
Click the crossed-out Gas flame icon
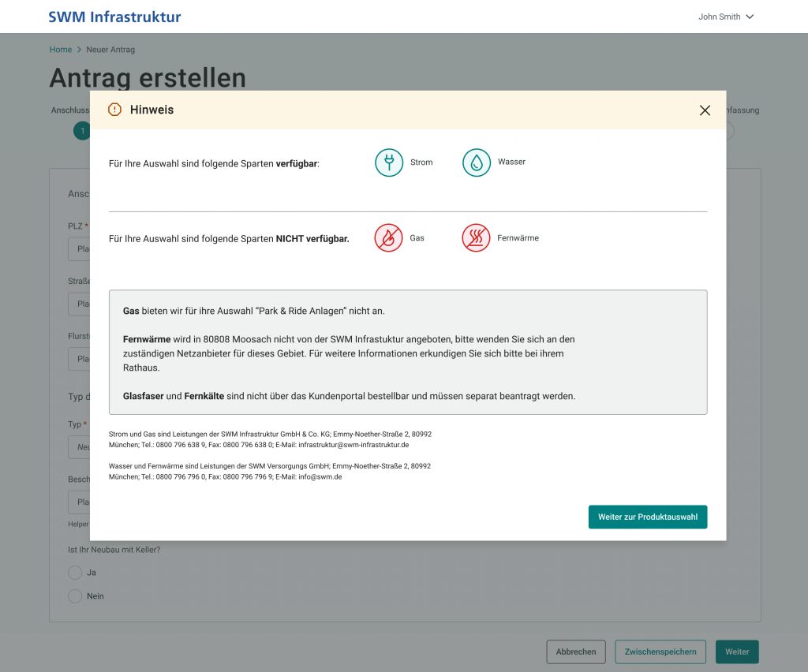tap(388, 238)
